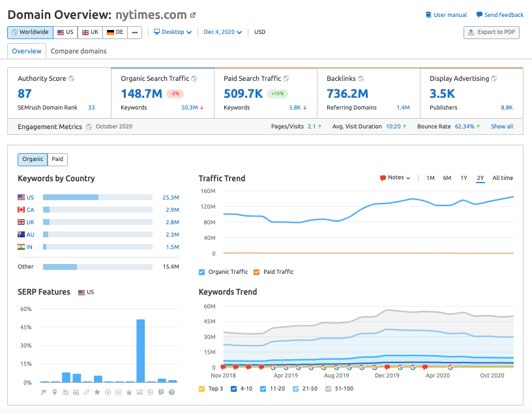Open the Dec 4, 2020 date dropdown
The width and height of the screenshot is (532, 414).
222,32
